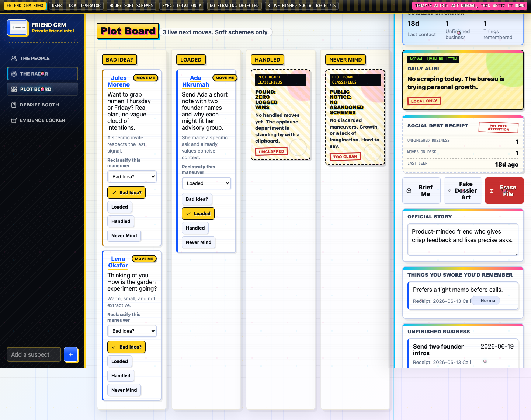
Task: Click the red Erase File button
Action: point(504,190)
